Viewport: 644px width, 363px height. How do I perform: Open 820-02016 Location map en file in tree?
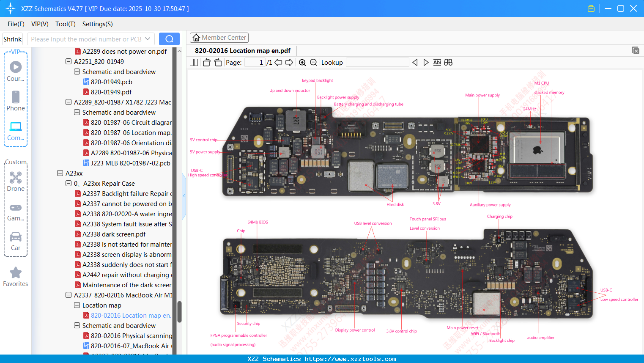pos(127,315)
